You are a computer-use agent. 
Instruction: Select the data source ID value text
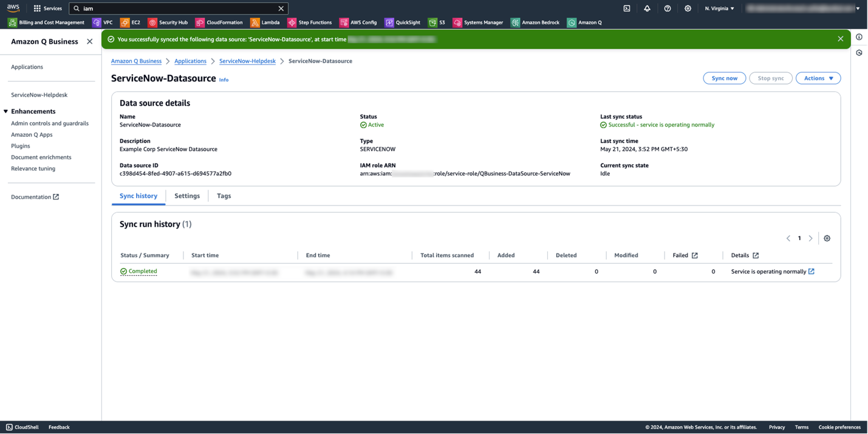(x=176, y=174)
